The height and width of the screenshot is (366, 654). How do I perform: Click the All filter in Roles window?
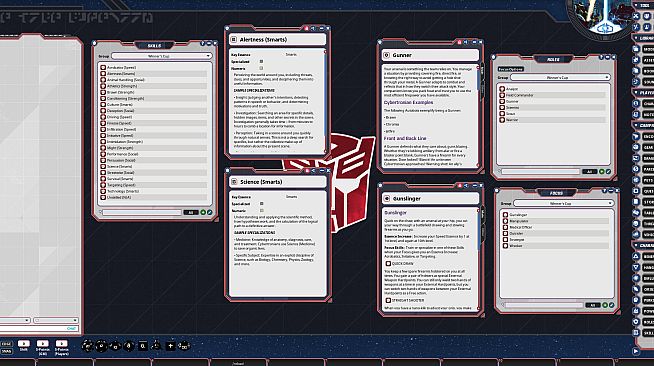pyautogui.click(x=590, y=172)
